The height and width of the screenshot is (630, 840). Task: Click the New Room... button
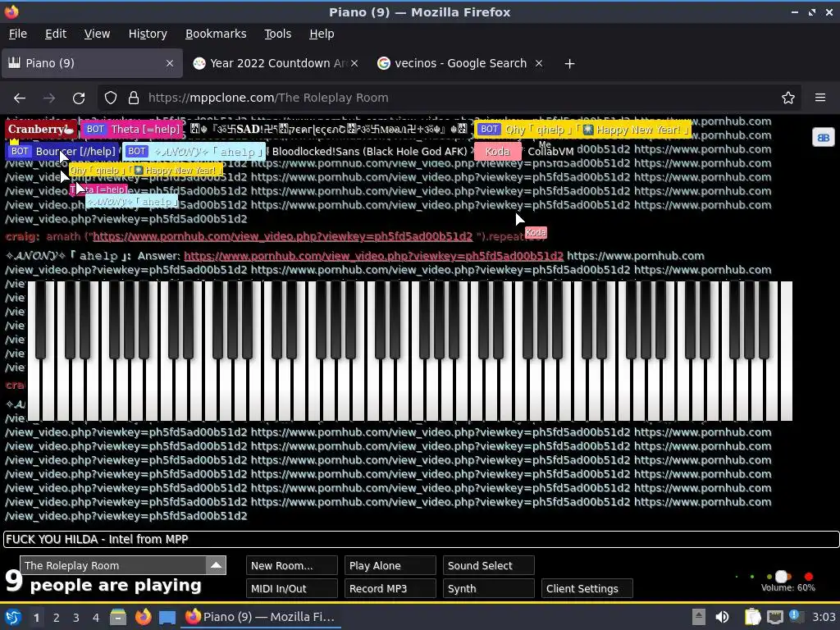point(292,566)
